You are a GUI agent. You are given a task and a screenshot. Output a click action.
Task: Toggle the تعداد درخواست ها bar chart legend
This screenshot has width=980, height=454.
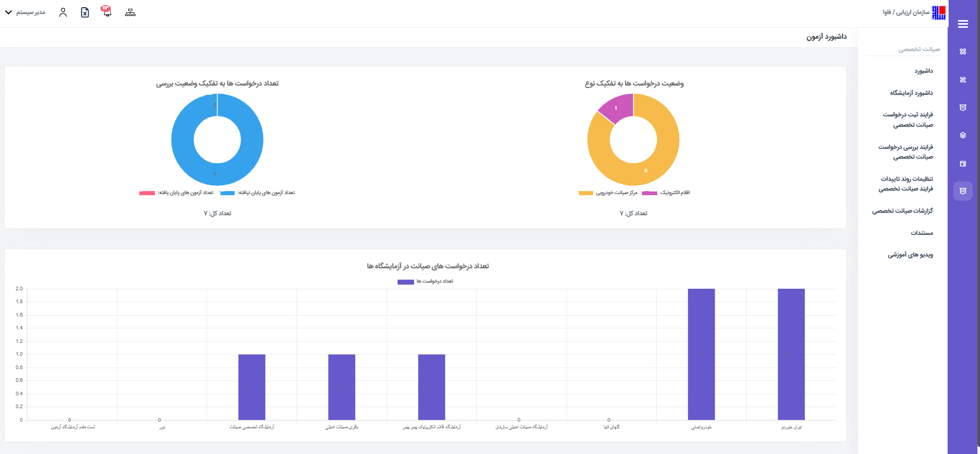(x=425, y=282)
